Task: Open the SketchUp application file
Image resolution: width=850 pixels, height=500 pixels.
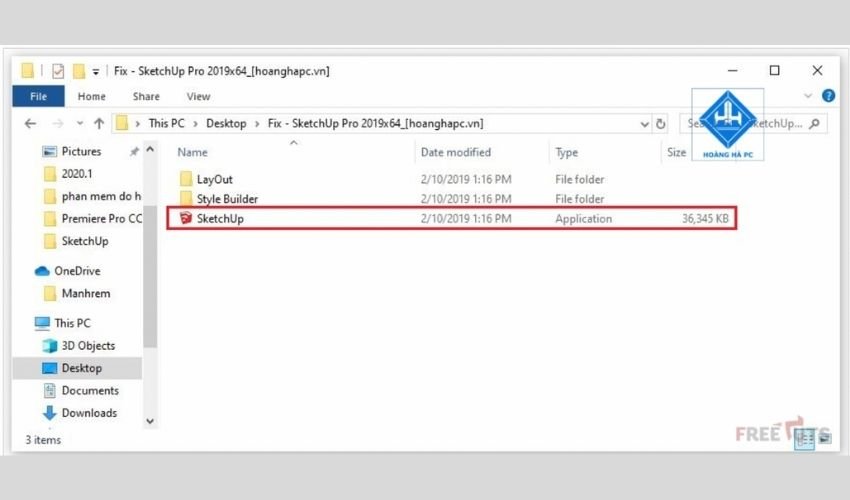Action: (219, 218)
